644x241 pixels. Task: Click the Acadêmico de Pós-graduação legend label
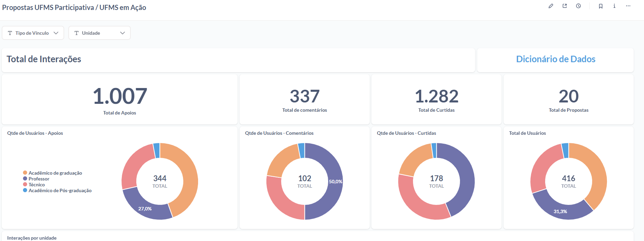pyautogui.click(x=60, y=190)
